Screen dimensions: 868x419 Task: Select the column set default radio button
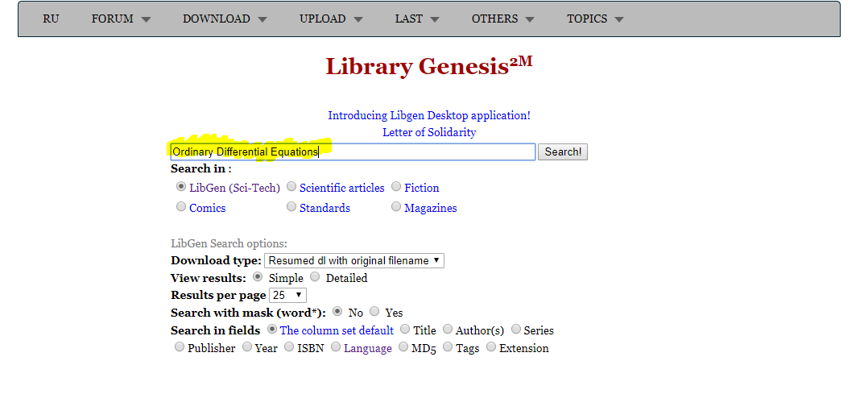pos(272,330)
